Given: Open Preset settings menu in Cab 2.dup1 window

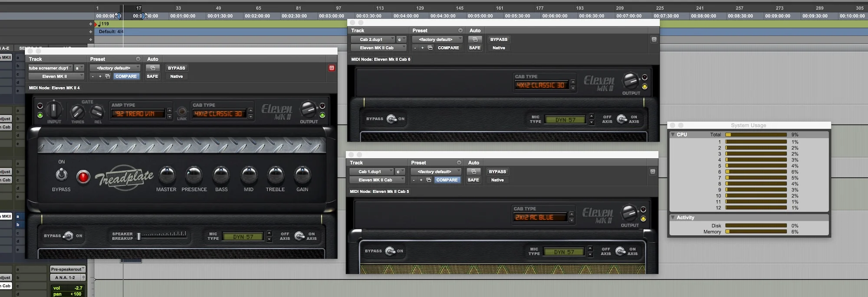Looking at the screenshot, I should click(460, 30).
